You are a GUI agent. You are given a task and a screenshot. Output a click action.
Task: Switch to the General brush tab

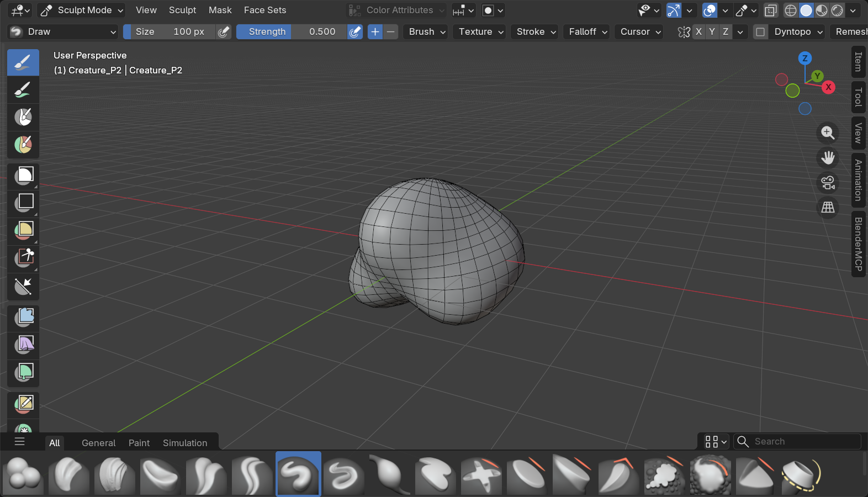[98, 443]
